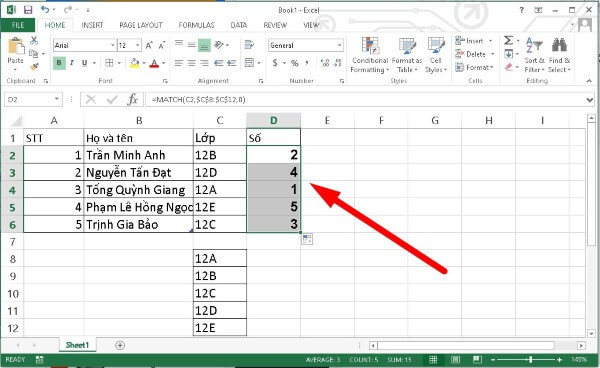Switch to Page Break Preview in status bar
This screenshot has height=368, width=600.
[477, 360]
